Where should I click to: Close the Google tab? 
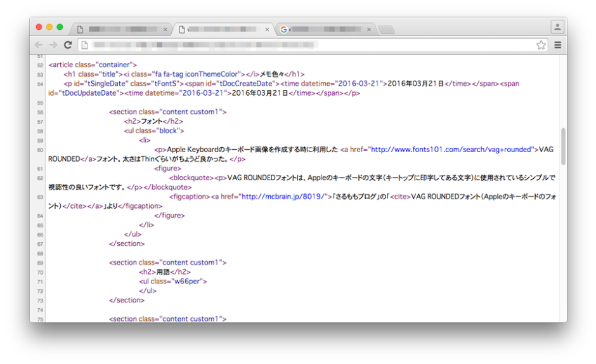pos(369,30)
